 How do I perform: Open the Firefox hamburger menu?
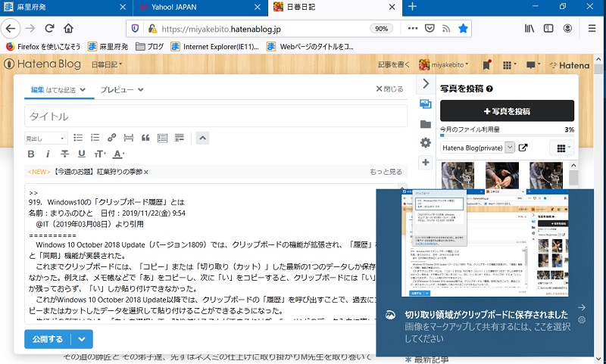pos(592,28)
